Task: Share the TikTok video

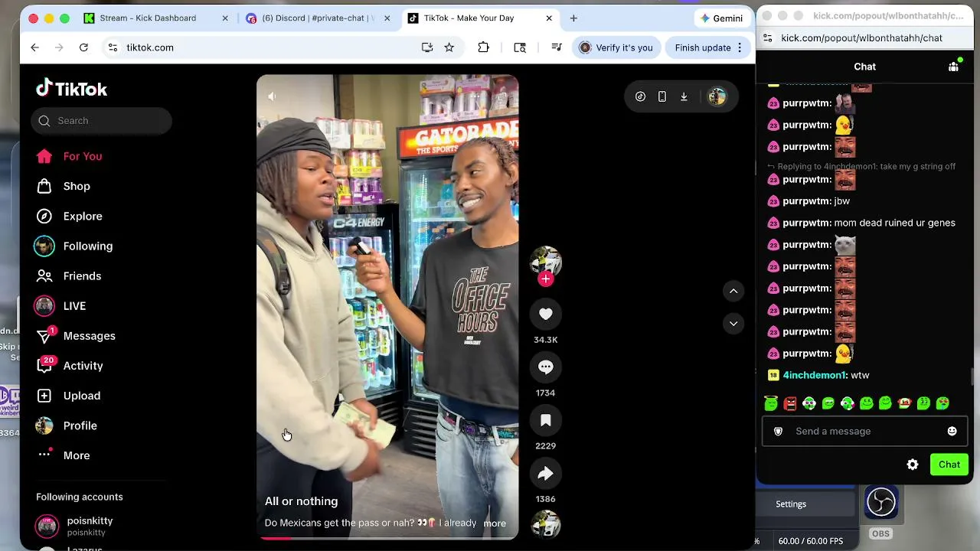Action: pyautogui.click(x=545, y=474)
